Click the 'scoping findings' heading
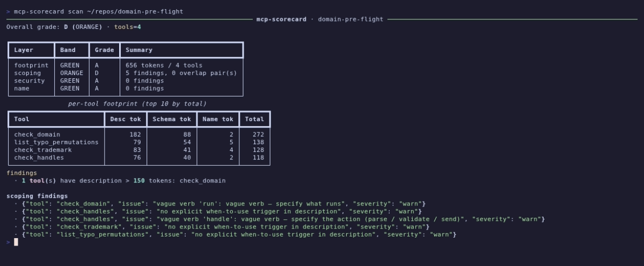Screen dimensions: 644x266 pos(37,196)
